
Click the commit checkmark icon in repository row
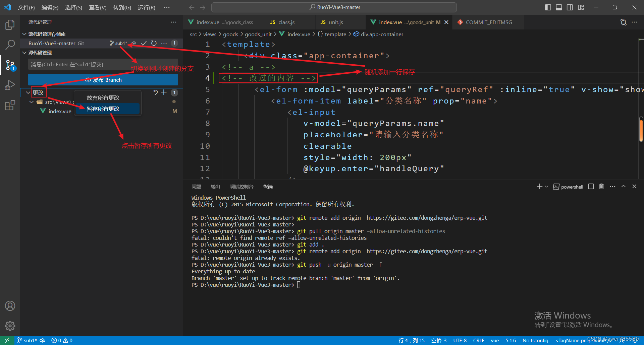144,43
